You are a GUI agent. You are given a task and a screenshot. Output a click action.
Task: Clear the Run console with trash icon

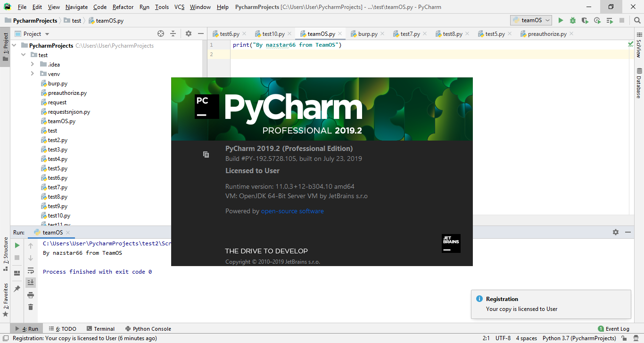(x=31, y=307)
